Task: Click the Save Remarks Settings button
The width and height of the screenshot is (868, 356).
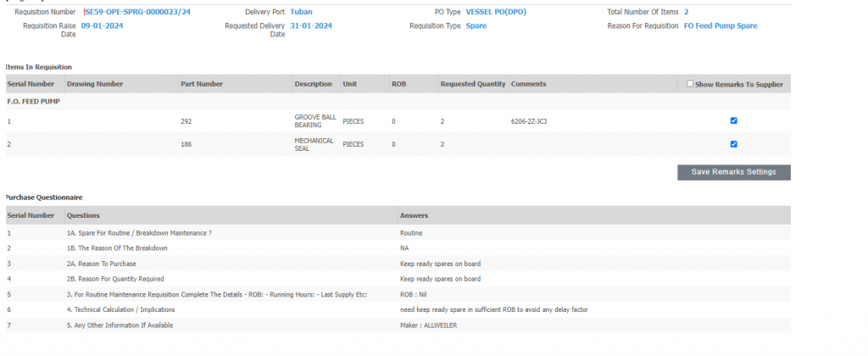Action: [733, 172]
